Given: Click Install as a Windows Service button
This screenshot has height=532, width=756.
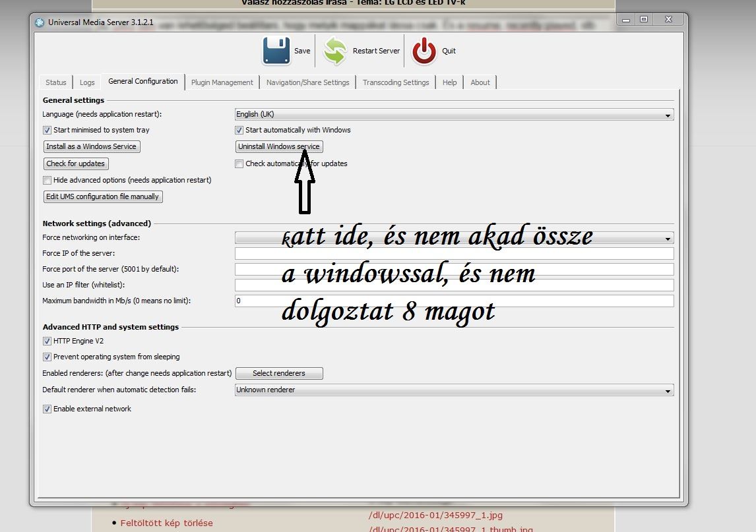Looking at the screenshot, I should point(92,146).
